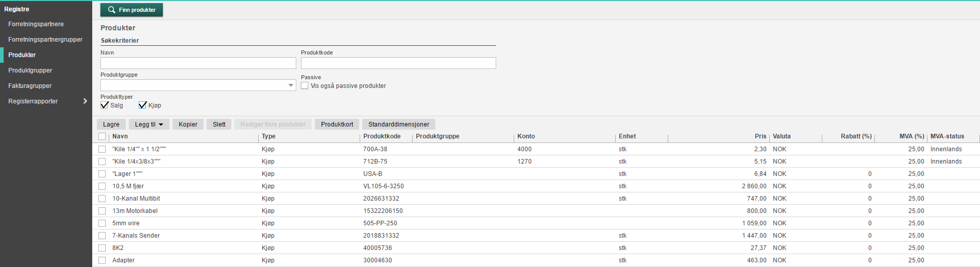Open Forretningspartnere in the sidebar
The image size is (980, 267).
(x=36, y=24)
